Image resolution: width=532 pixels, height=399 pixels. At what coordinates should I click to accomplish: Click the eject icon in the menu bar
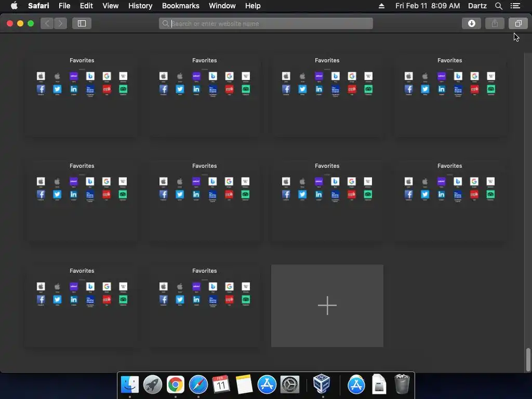(x=381, y=6)
